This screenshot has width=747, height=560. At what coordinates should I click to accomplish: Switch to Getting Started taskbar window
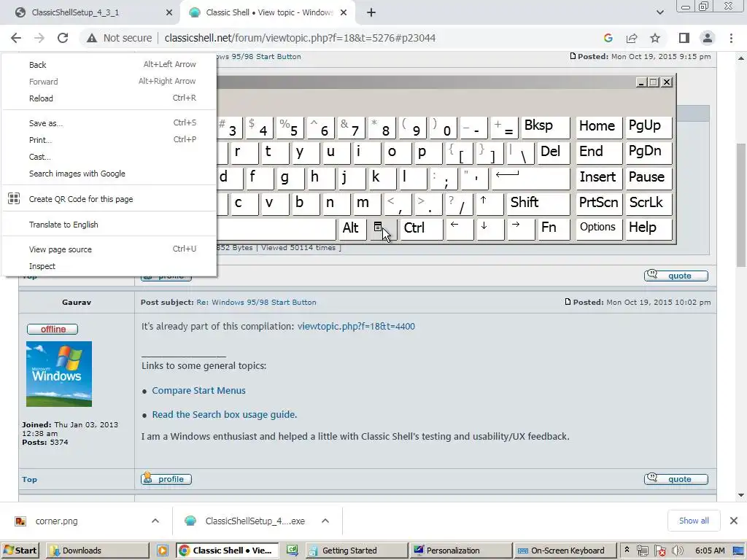pos(357,551)
